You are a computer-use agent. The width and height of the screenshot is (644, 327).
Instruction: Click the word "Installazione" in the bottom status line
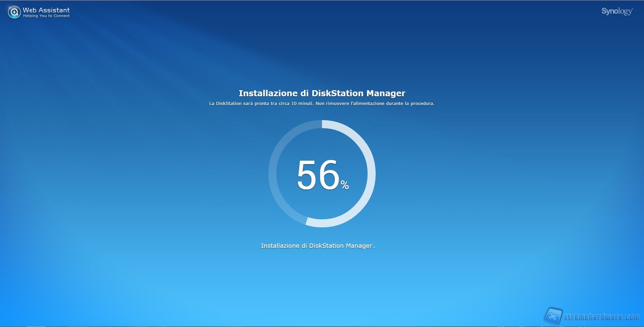point(280,246)
